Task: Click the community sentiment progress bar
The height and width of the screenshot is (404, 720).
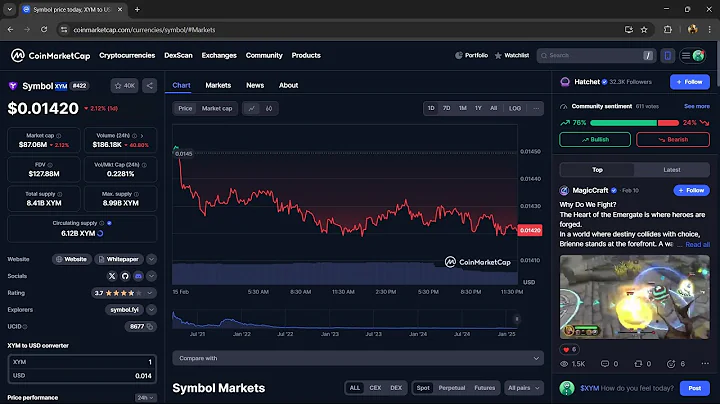Action: tap(634, 123)
